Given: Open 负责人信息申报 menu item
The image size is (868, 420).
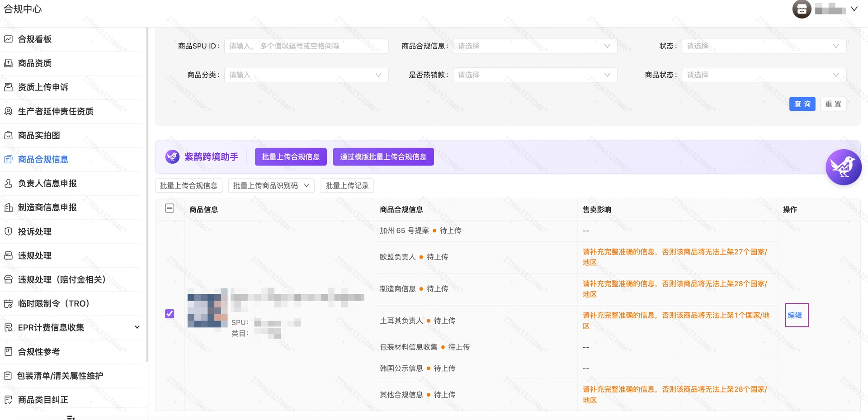Looking at the screenshot, I should point(47,184).
